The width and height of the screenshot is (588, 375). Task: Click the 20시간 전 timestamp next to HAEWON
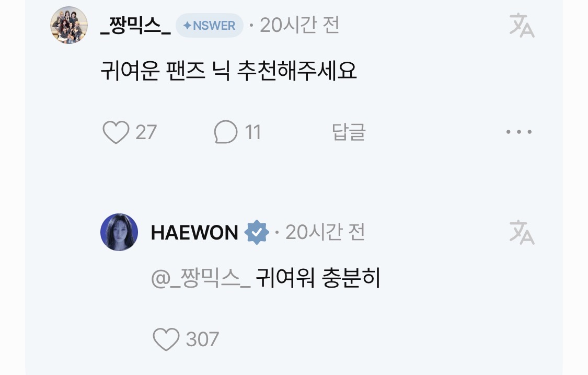pos(325,232)
